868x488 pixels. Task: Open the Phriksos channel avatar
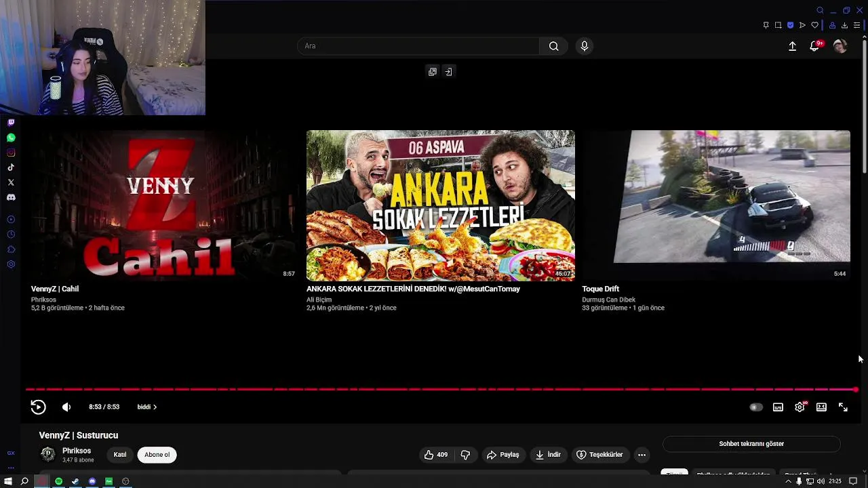47,454
